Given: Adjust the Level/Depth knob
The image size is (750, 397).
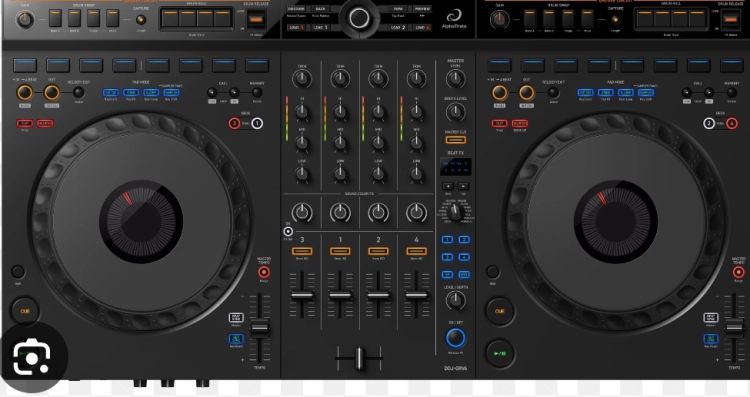Looking at the screenshot, I should coord(455,300).
